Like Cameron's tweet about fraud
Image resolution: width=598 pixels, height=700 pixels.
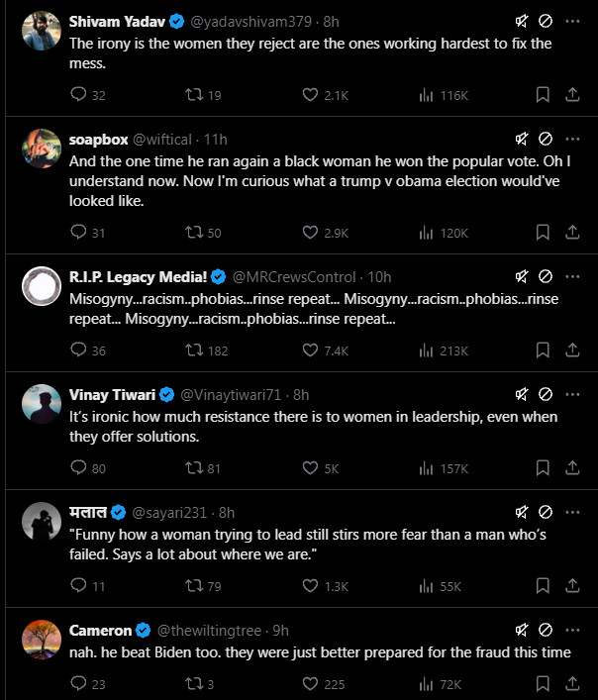click(310, 683)
